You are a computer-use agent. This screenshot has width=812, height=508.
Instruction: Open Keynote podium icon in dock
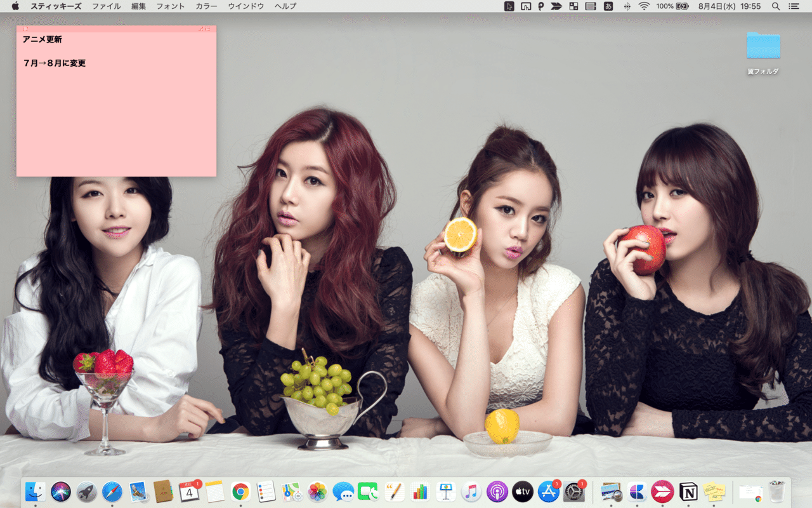pos(446,491)
